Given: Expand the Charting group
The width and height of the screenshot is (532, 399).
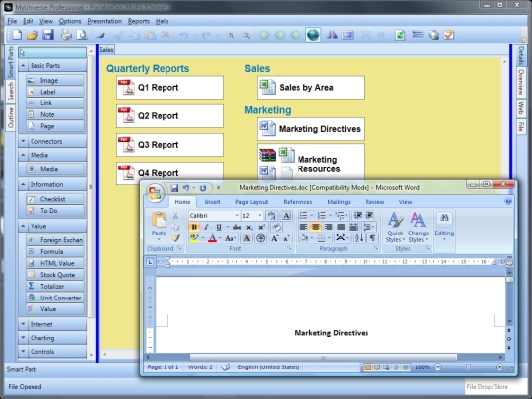Looking at the screenshot, I should (x=52, y=338).
